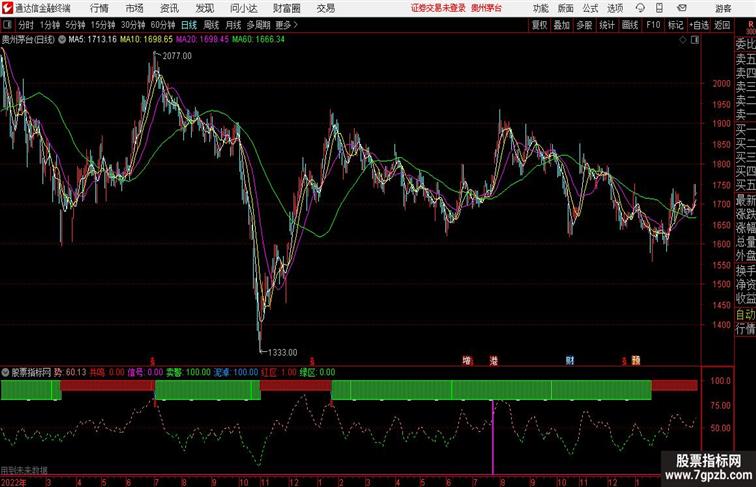The height and width of the screenshot is (487, 756).
Task: Open the 版面 menu
Action: (x=566, y=8)
